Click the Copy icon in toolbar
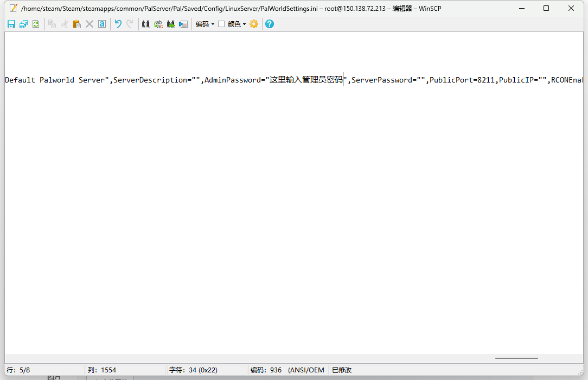 pos(52,24)
